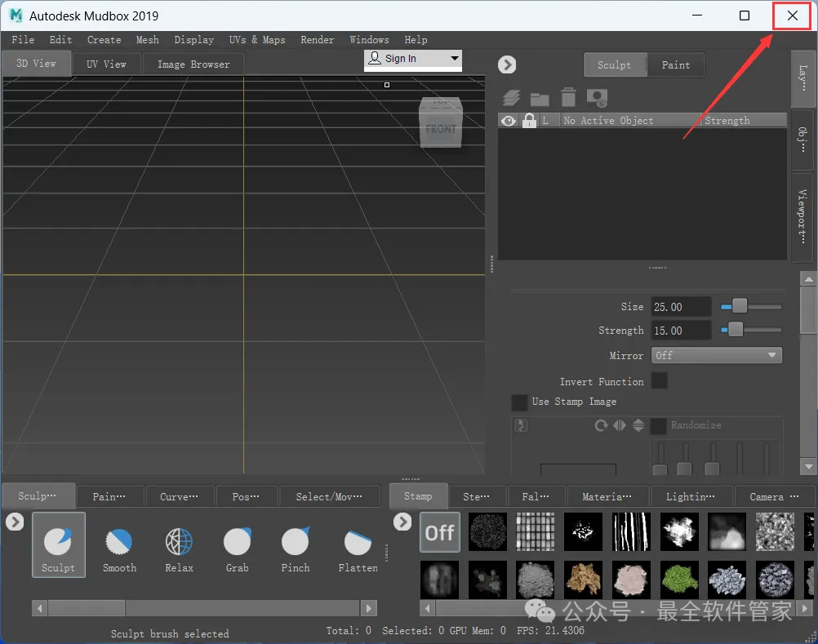818x644 pixels.
Task: Click sculpt tray scroll right arrow
Action: tap(368, 608)
